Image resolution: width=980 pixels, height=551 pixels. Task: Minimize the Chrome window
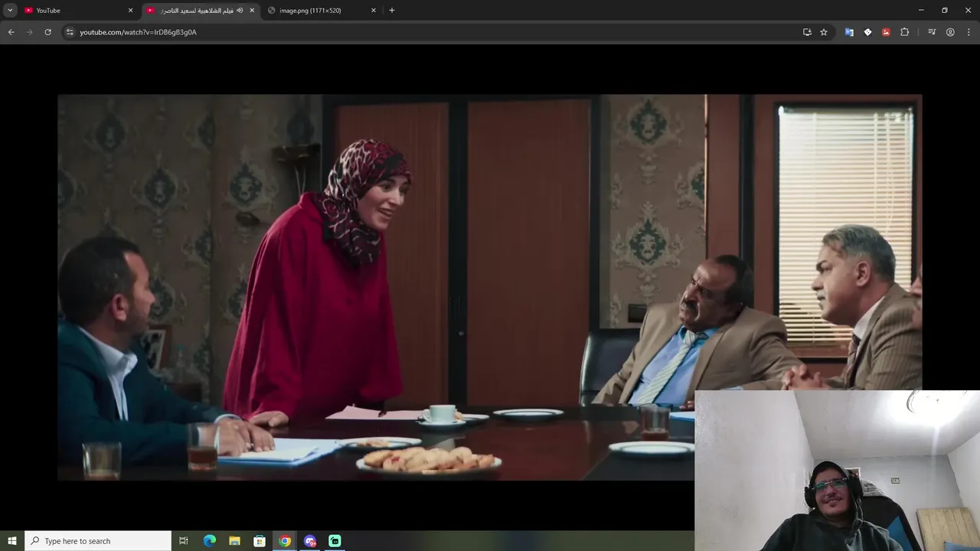pos(921,10)
